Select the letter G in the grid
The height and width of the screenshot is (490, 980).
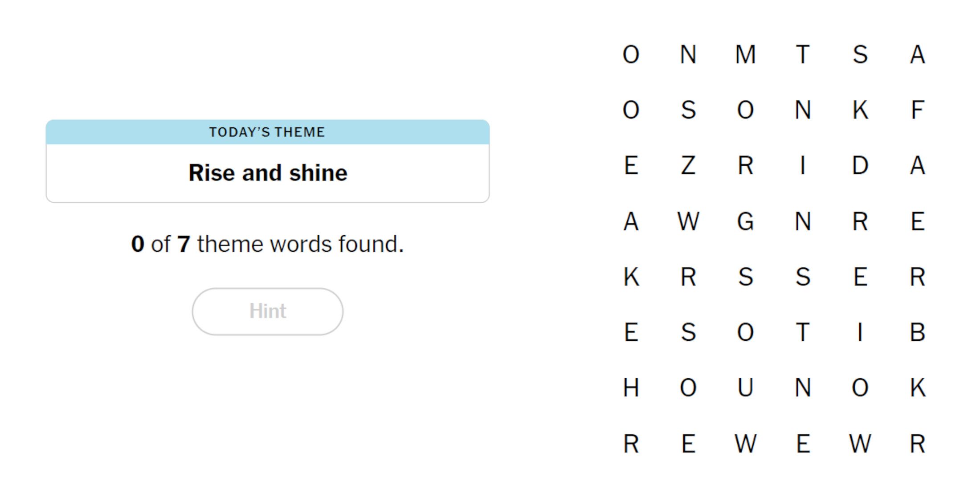coord(745,221)
